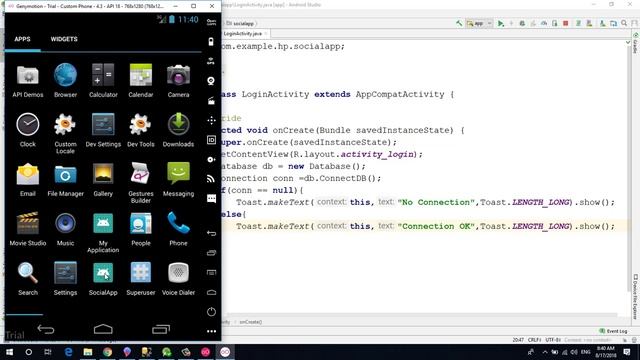Open File Explorer from taskbar

coord(88,352)
